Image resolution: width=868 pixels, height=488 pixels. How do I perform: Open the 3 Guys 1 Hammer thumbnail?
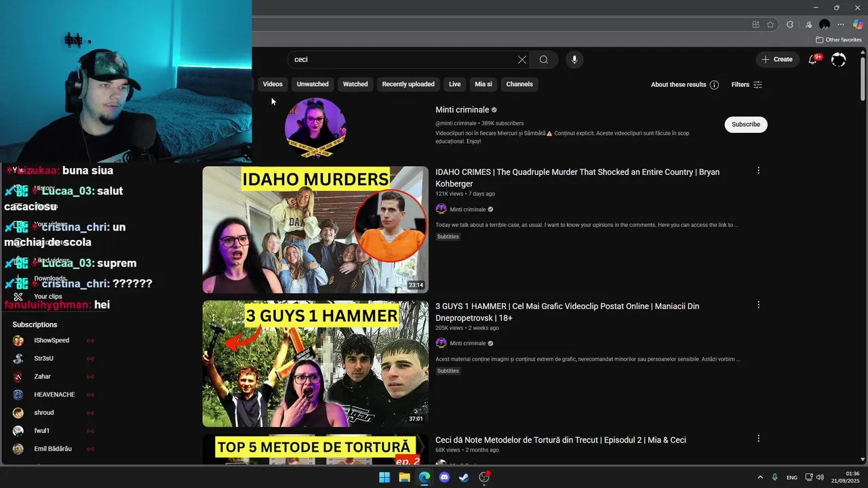(315, 364)
